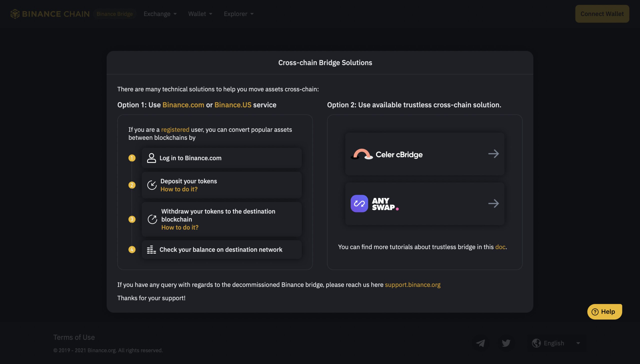Viewport: 640px width, 364px height.
Task: Click the Celer cBridge label text
Action: (x=399, y=154)
